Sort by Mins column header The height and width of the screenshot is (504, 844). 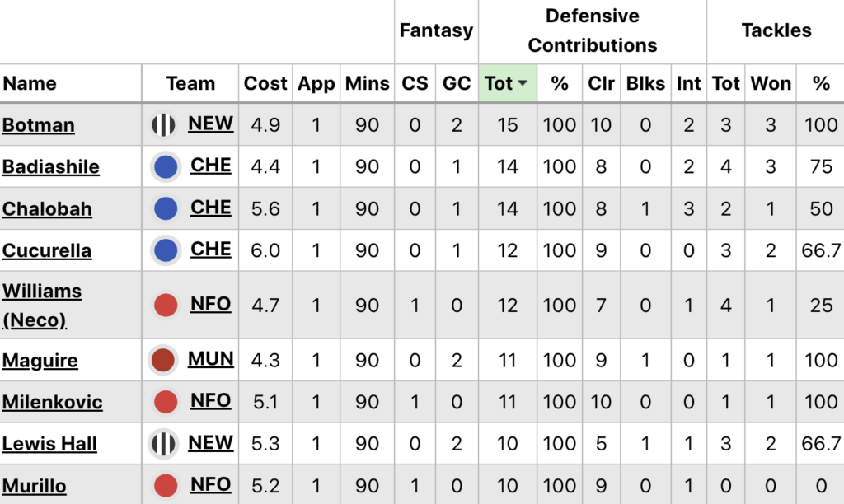368,83
